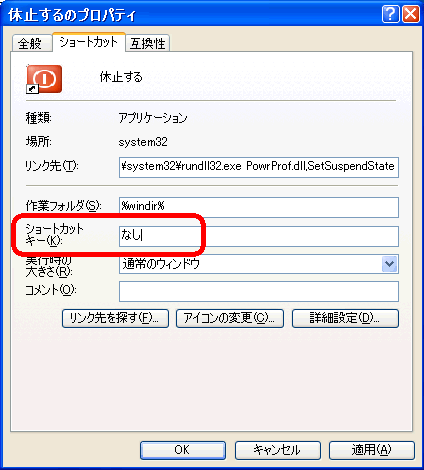Open アイコンの変更 dialog

[x=230, y=318]
